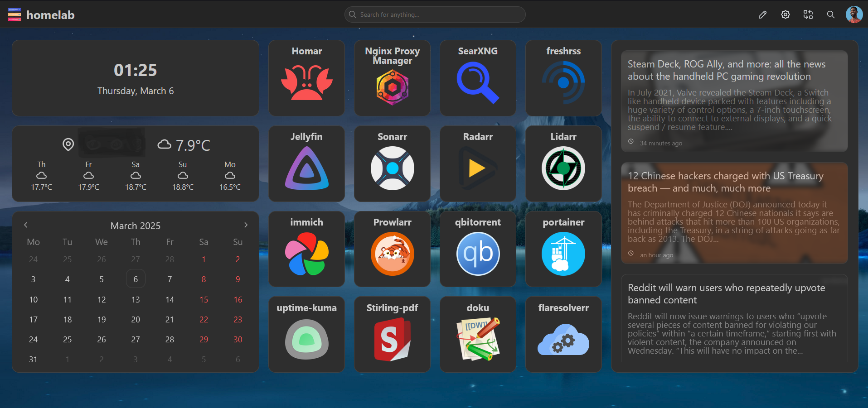Viewport: 868px width, 408px height.
Task: Open the Chinese hackers Treasury breach article
Action: point(734,213)
